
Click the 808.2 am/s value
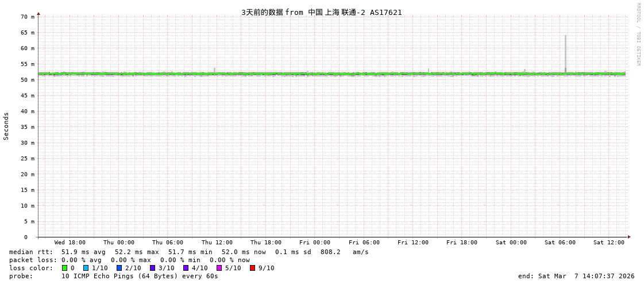coord(344,252)
